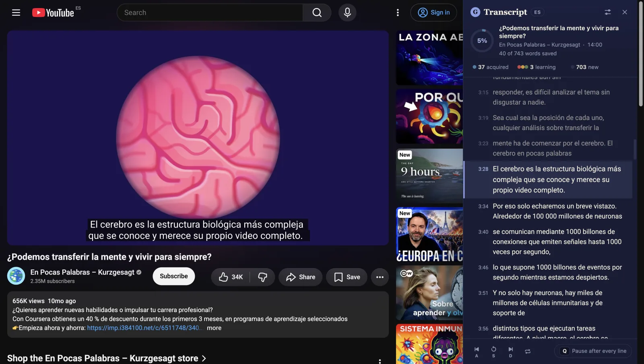The image size is (644, 364).
Task: Subscribe to En Pocas Palabras channel
Action: pos(173,276)
